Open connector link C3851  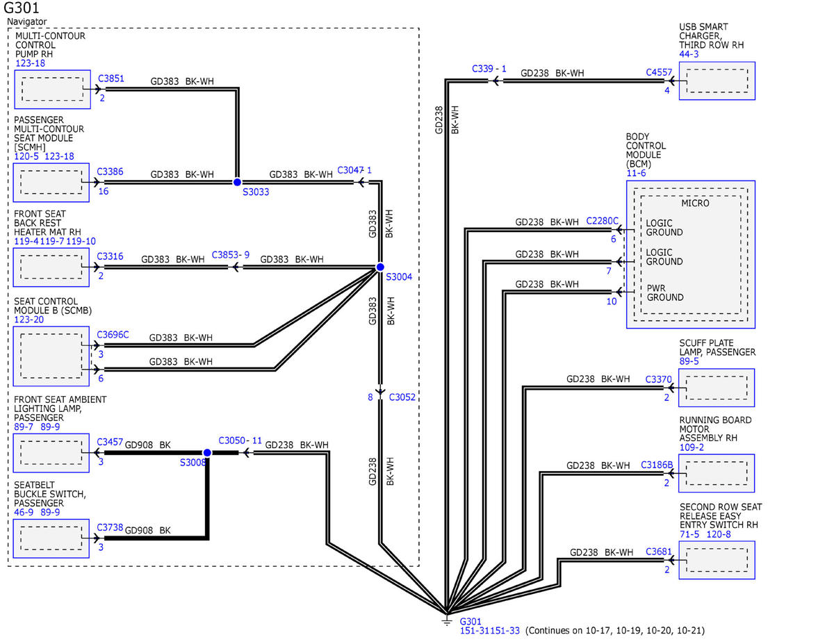pos(111,79)
